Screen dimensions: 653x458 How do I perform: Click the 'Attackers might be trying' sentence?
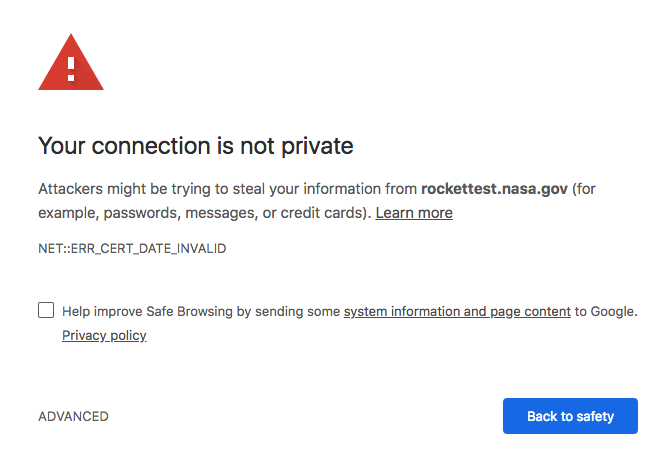click(x=126, y=189)
